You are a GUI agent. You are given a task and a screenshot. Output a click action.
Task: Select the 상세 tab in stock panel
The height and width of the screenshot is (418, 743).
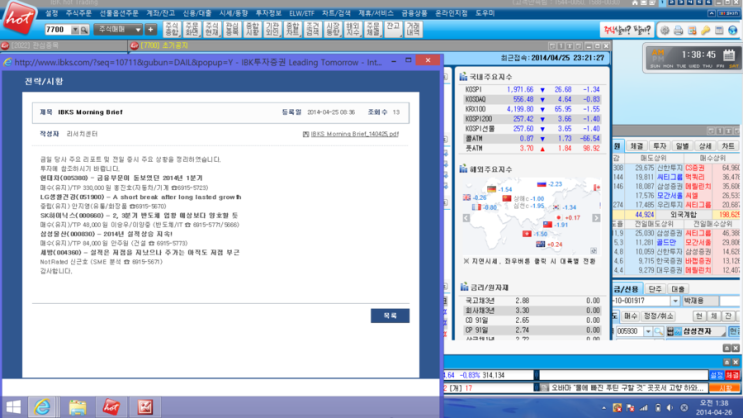(705, 146)
